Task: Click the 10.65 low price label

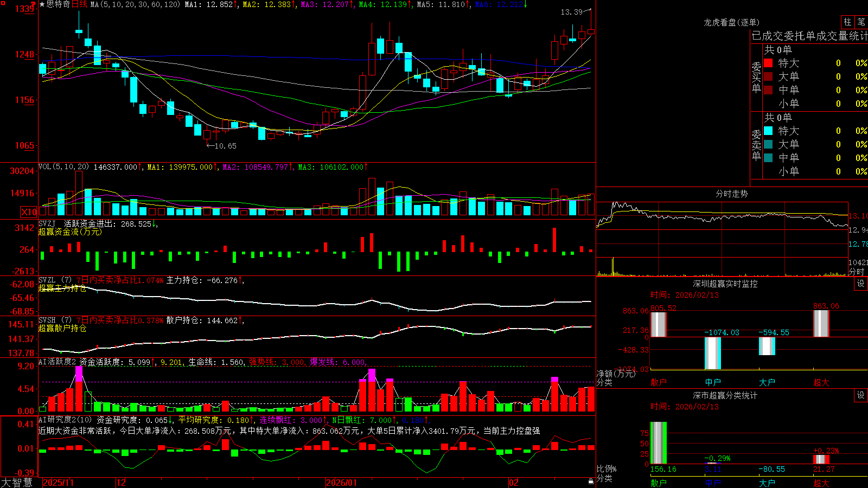Action: tap(225, 146)
